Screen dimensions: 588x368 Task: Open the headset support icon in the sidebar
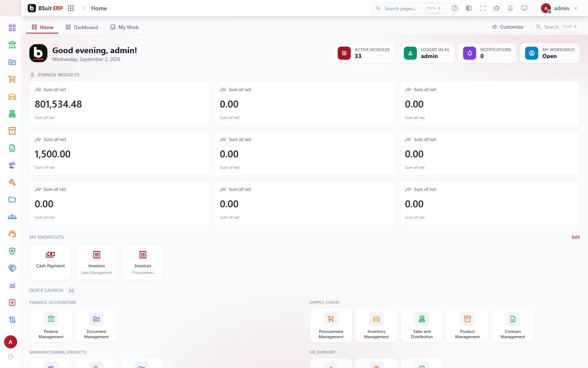click(x=12, y=234)
